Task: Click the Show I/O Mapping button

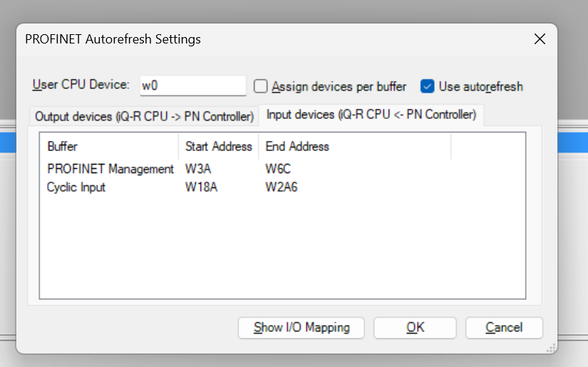Action: 301,328
